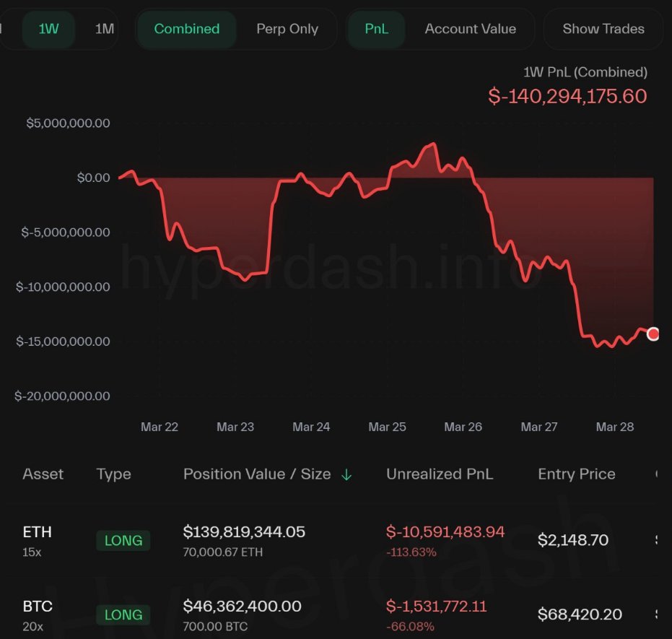
Task: Click the $5,000,000.00 y-axis label
Action: tap(68, 123)
